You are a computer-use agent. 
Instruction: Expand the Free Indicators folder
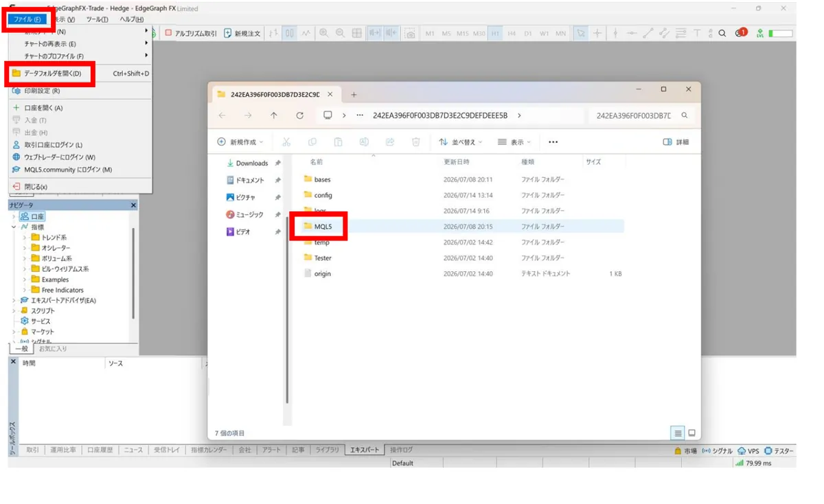point(25,290)
